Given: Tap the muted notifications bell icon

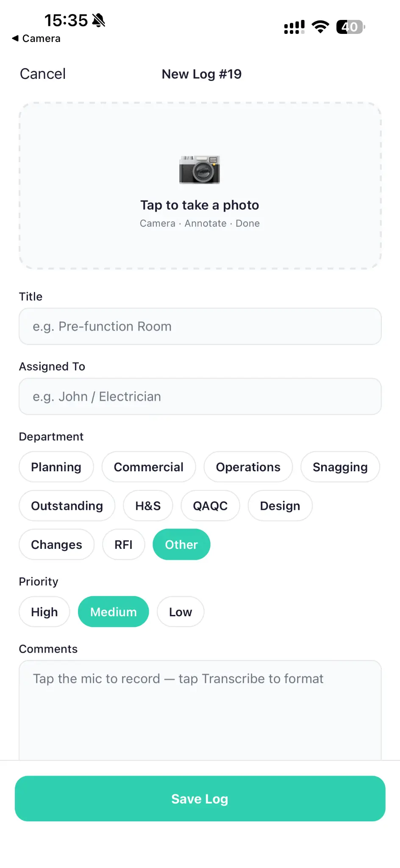Looking at the screenshot, I should click(98, 20).
